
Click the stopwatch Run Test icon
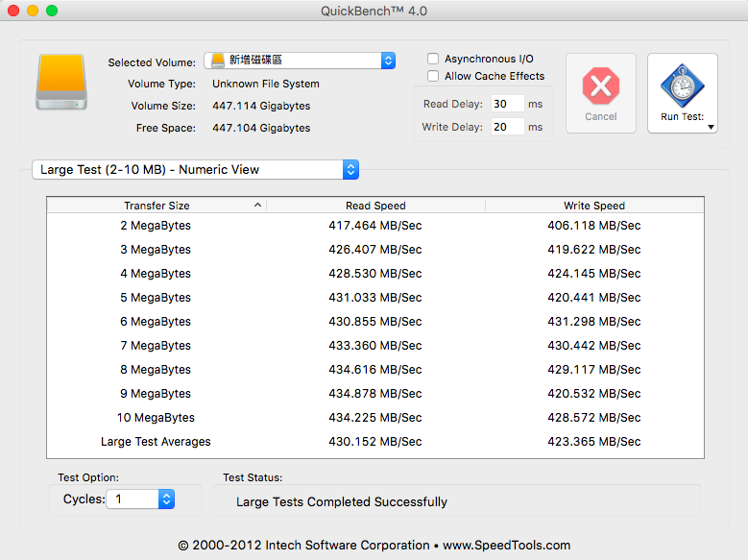(682, 87)
